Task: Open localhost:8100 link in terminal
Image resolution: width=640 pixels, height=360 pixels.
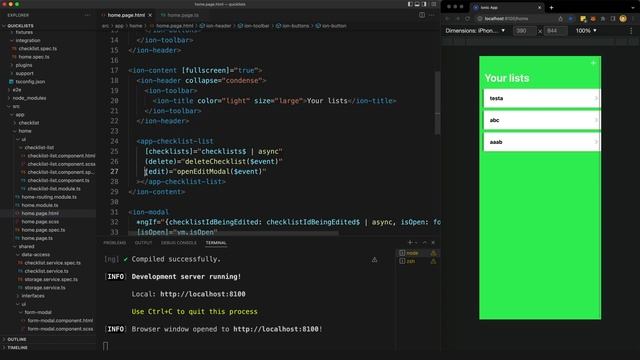Action: pos(203,294)
